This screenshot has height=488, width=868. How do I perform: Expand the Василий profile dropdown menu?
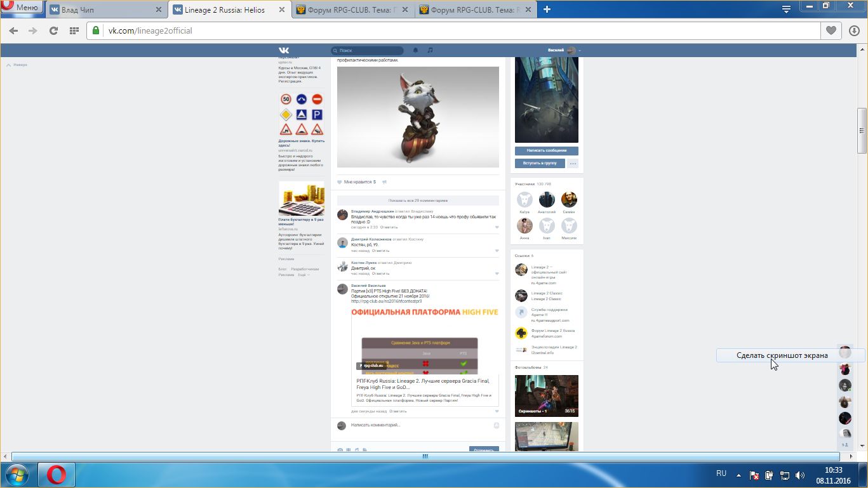tap(564, 50)
